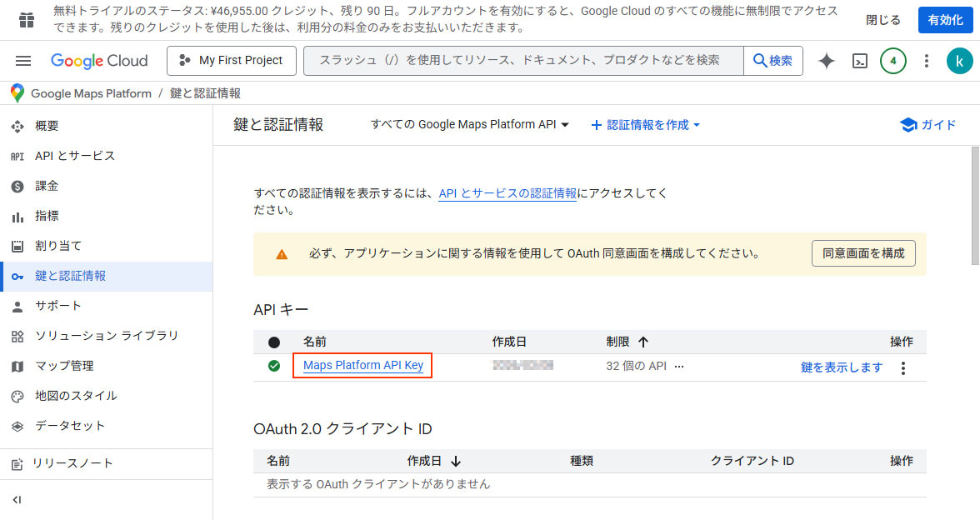Screen dimensions: 980x520
Task: Focus the resource search input field
Action: point(522,61)
